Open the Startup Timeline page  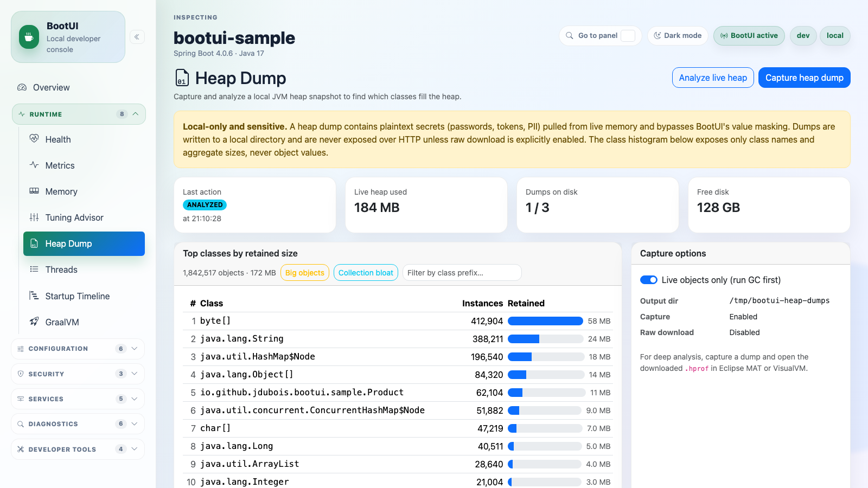[84, 296]
